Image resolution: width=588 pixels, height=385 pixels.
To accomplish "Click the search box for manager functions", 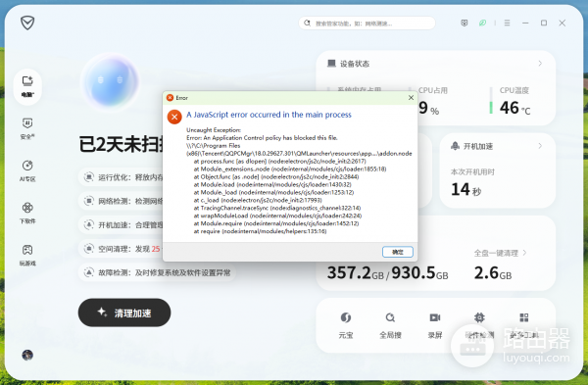I will (x=367, y=23).
